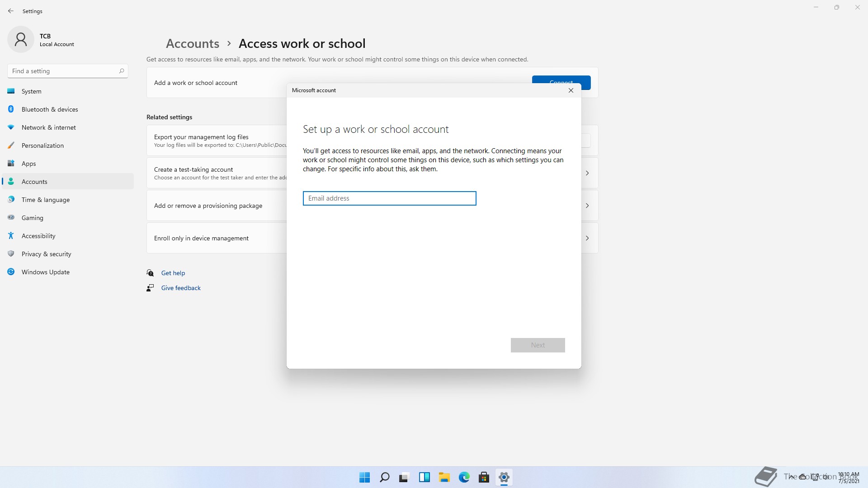Open taskbar Search

(384, 477)
